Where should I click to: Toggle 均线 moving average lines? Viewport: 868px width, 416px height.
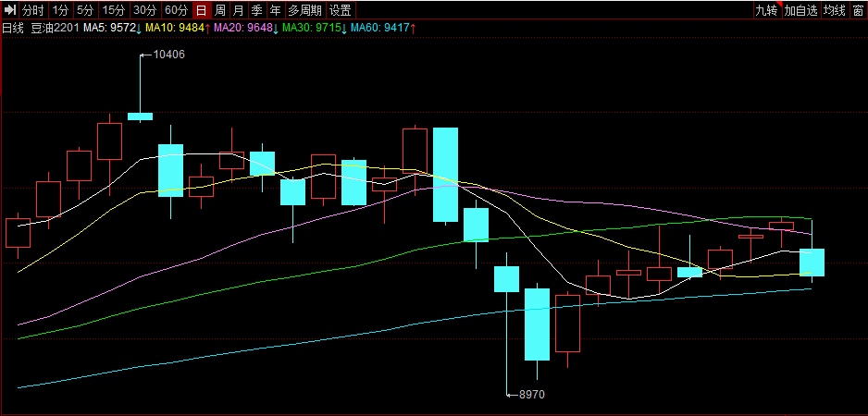(835, 10)
